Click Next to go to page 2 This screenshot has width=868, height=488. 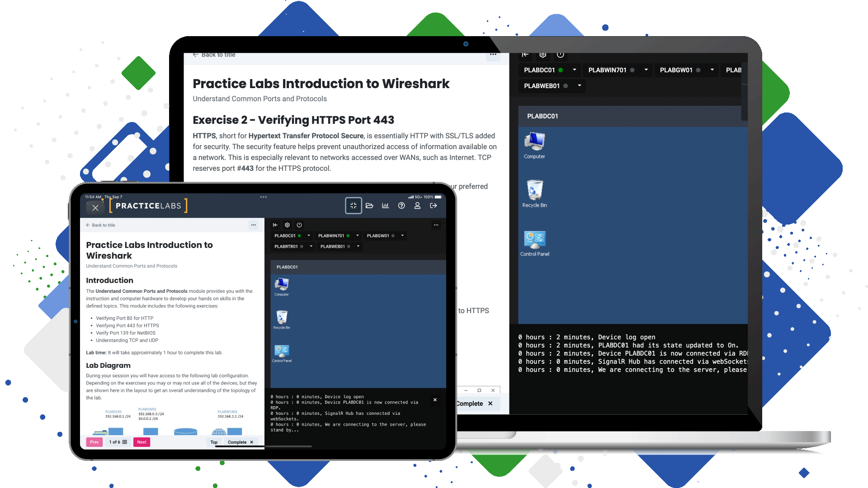(142, 441)
